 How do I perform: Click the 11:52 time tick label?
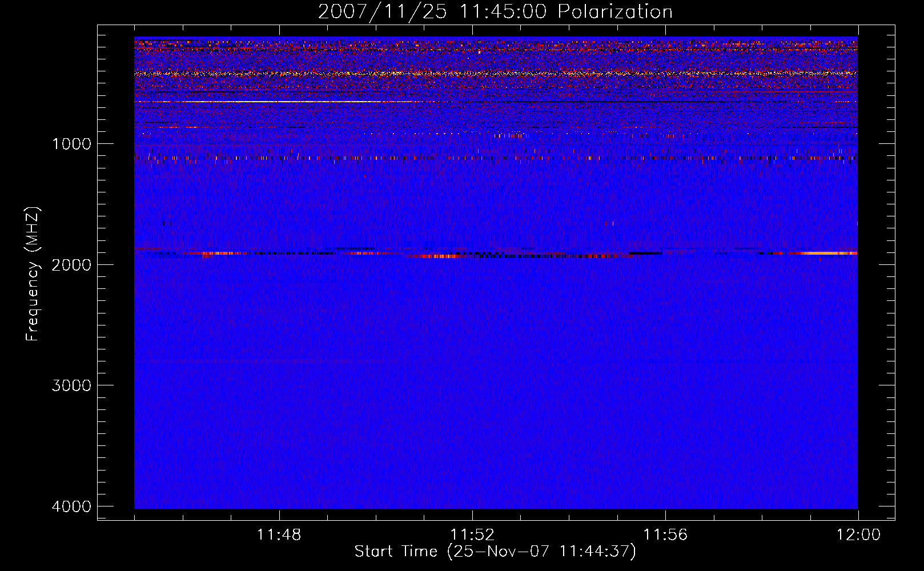[x=472, y=535]
